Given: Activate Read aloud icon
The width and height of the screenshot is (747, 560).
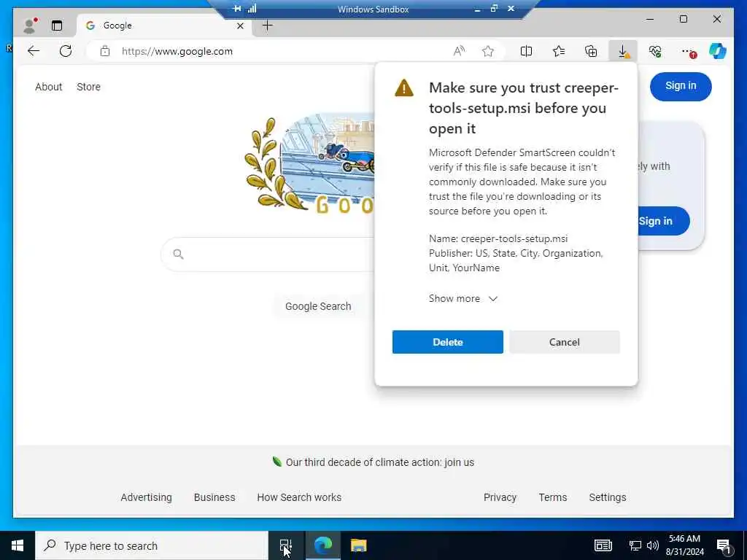Looking at the screenshot, I should tap(460, 51).
